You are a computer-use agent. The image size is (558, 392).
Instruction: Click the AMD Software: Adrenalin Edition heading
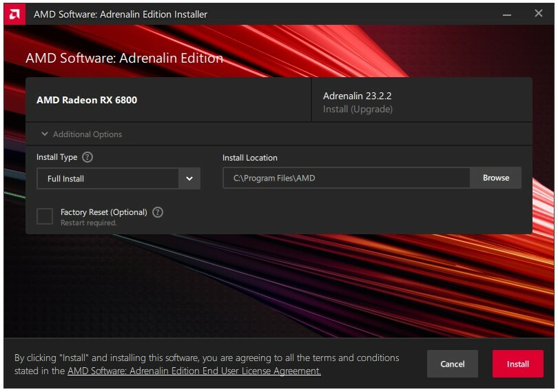point(124,58)
